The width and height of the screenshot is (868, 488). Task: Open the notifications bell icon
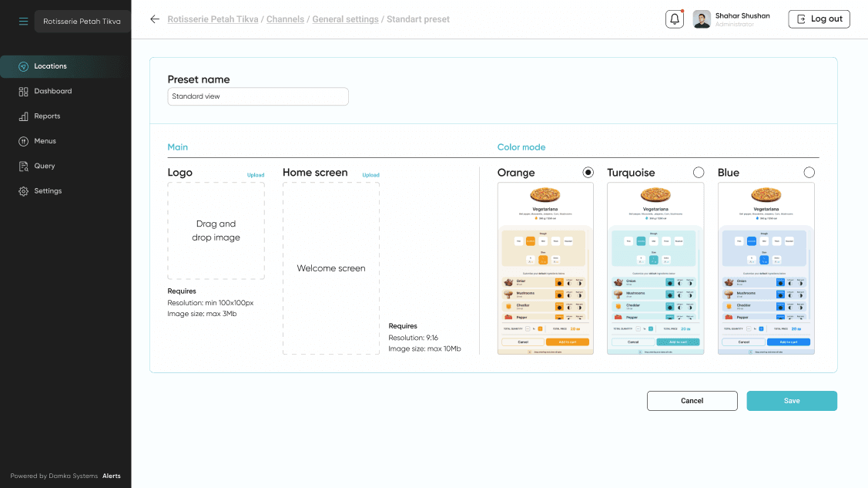coord(674,19)
